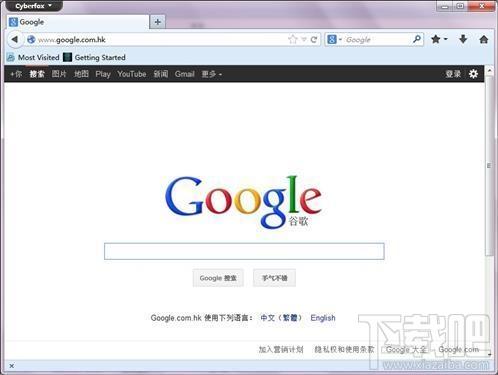The width and height of the screenshot is (498, 375).
Task: Open the 加入营销计划 footer link
Action: [281, 349]
